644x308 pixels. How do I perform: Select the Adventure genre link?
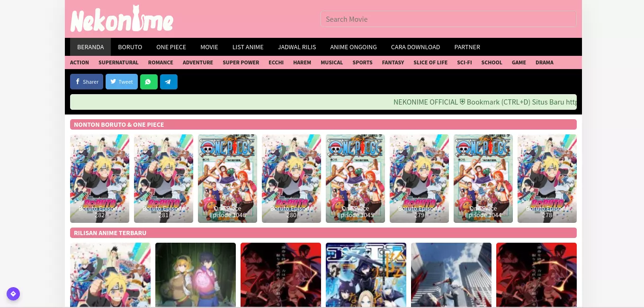[x=198, y=62]
